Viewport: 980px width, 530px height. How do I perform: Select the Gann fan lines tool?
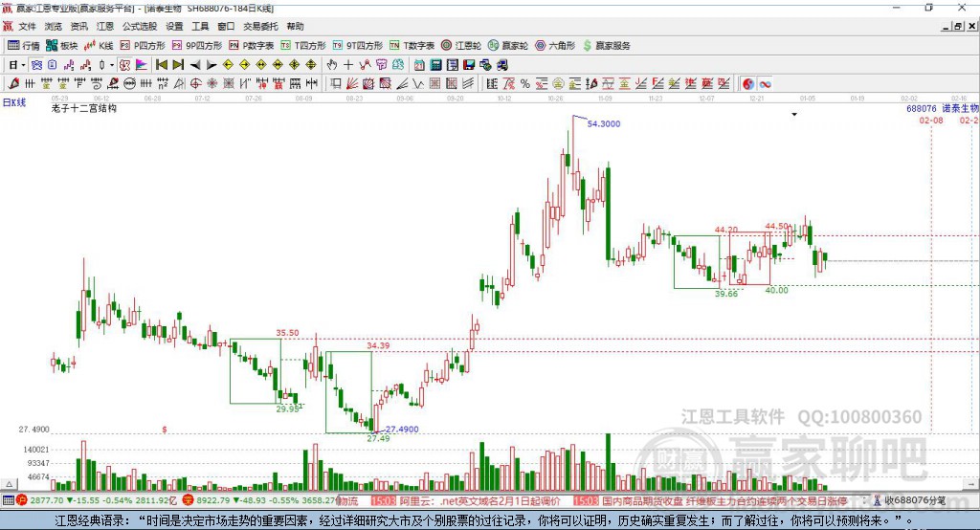352,84
